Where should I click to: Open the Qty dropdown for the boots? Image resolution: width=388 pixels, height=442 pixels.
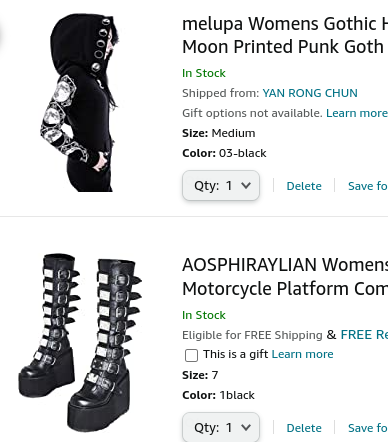click(x=221, y=427)
